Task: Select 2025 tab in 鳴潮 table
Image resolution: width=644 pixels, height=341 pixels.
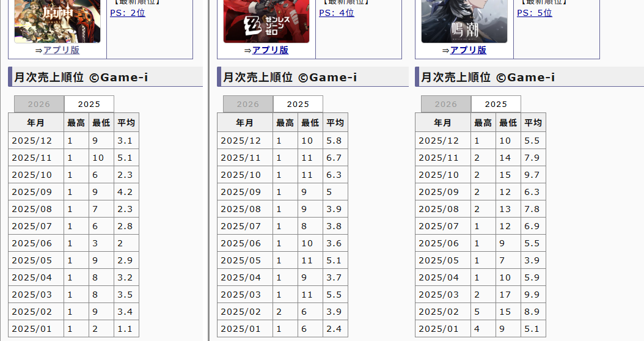Action: [496, 105]
